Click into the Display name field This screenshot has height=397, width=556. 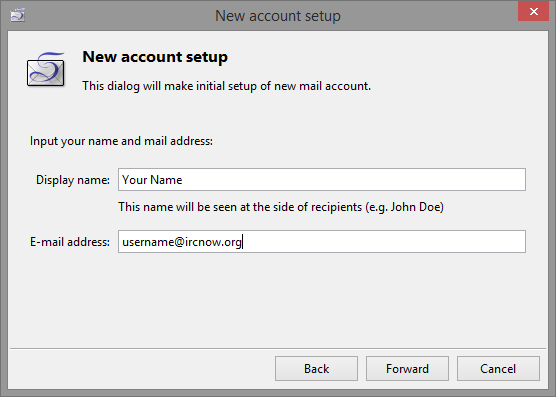tap(322, 180)
